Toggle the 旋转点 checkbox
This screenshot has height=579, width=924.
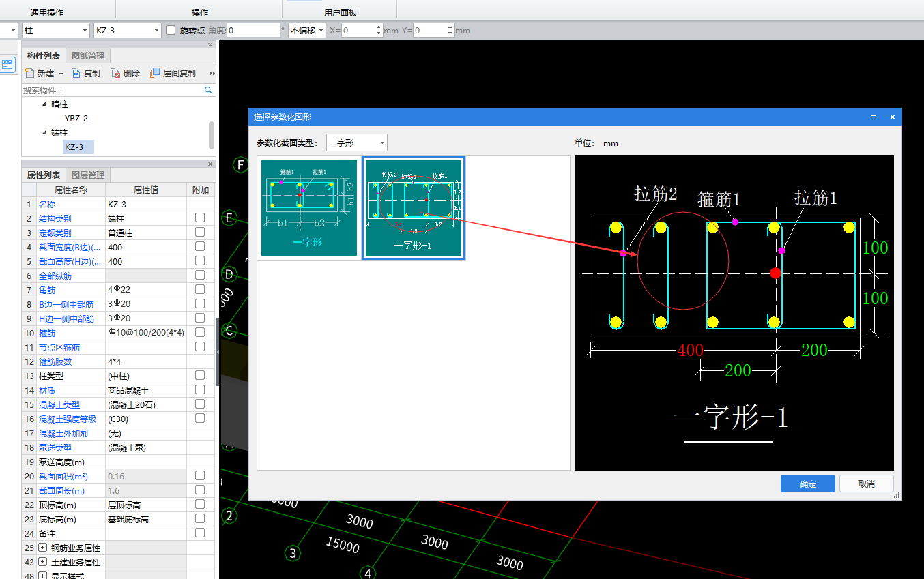point(171,30)
